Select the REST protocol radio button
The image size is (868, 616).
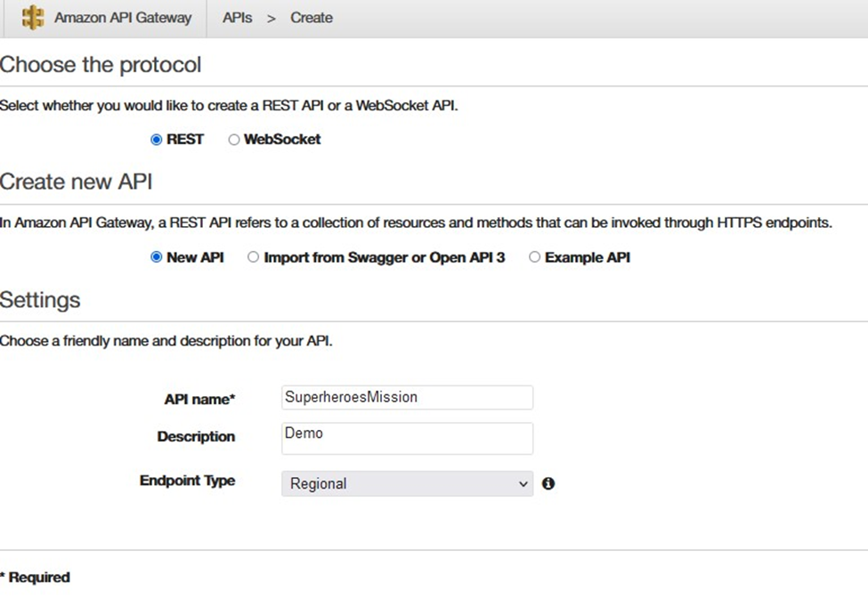156,140
